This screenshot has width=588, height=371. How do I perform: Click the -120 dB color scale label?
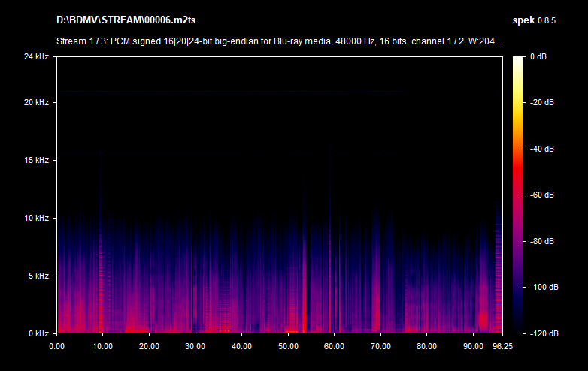click(x=541, y=333)
